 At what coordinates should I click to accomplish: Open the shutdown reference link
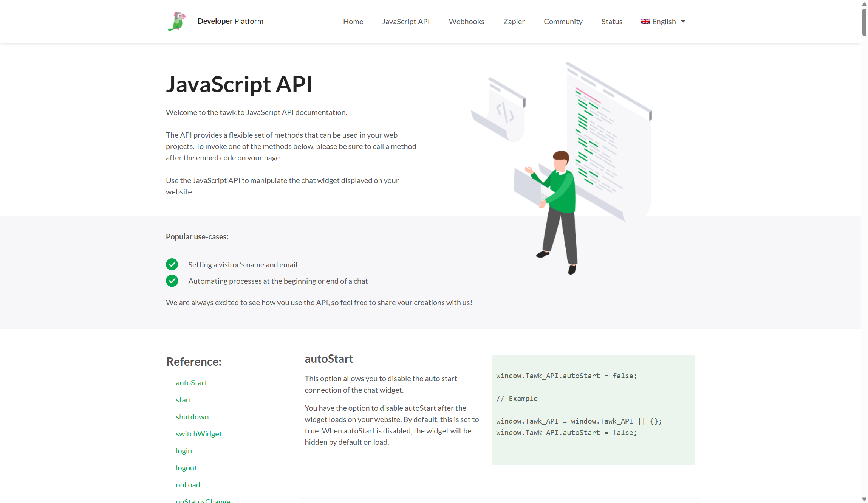click(x=192, y=417)
